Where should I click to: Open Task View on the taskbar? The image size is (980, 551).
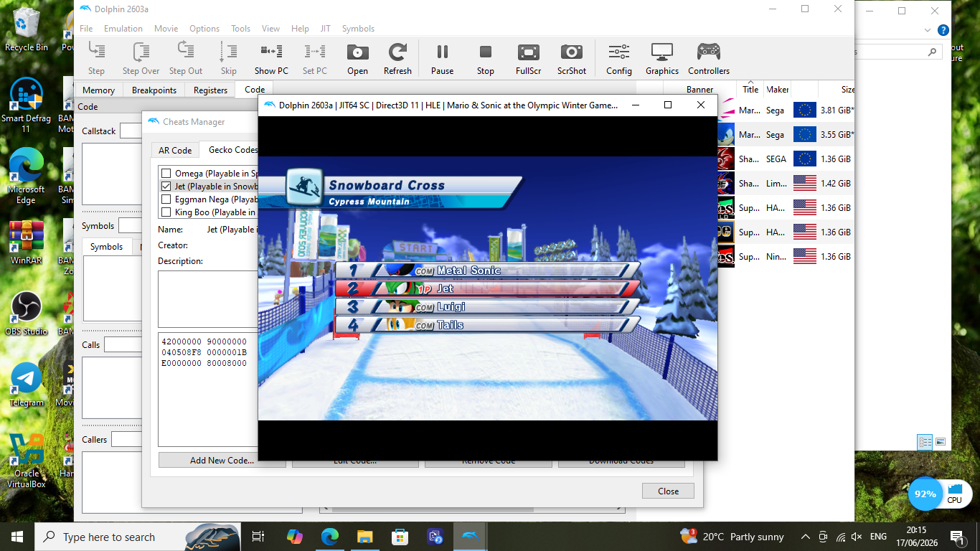coord(258,537)
